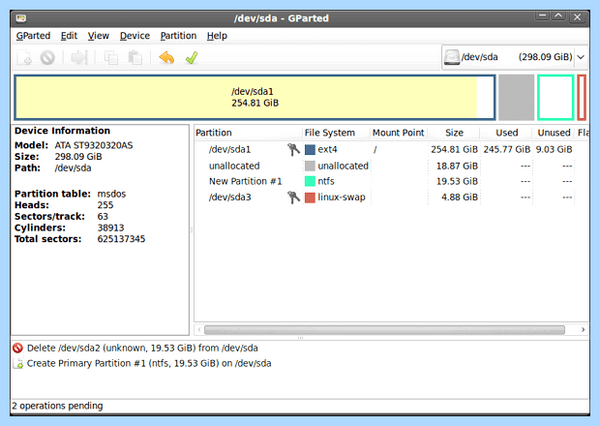600x426 pixels.
Task: Open the View menu
Action: [98, 36]
